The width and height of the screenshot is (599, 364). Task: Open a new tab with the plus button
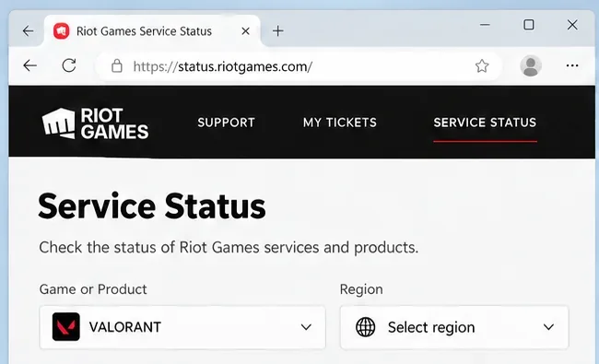[x=278, y=31]
